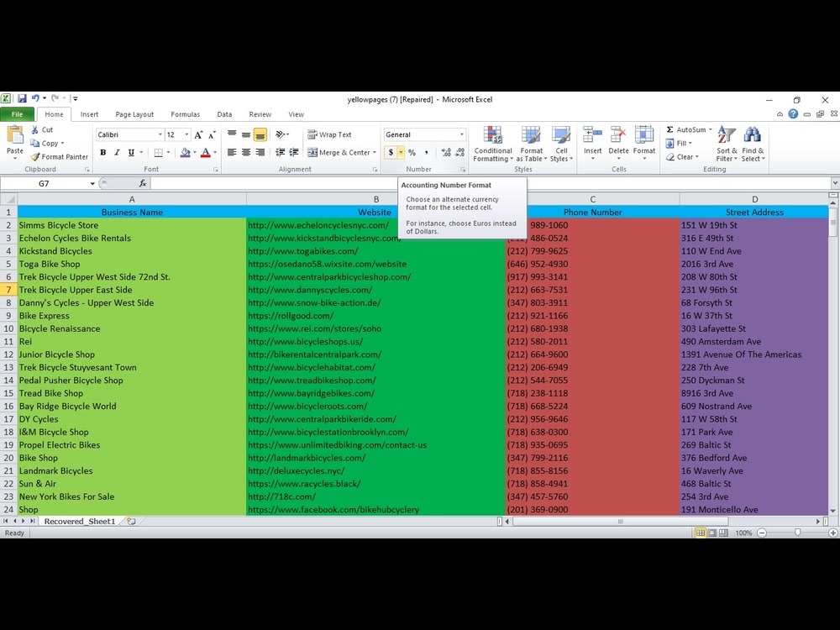
Task: Apply Top Align to cells
Action: point(232,134)
